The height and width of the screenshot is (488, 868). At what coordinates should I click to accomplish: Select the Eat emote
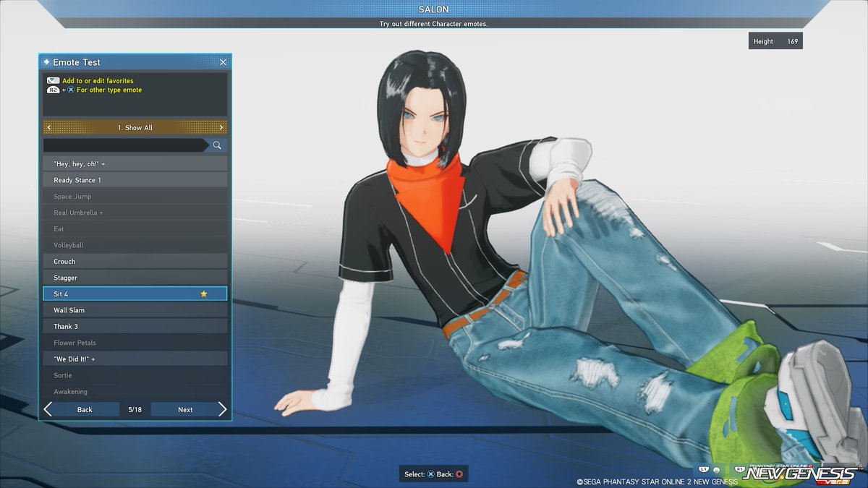[135, 229]
